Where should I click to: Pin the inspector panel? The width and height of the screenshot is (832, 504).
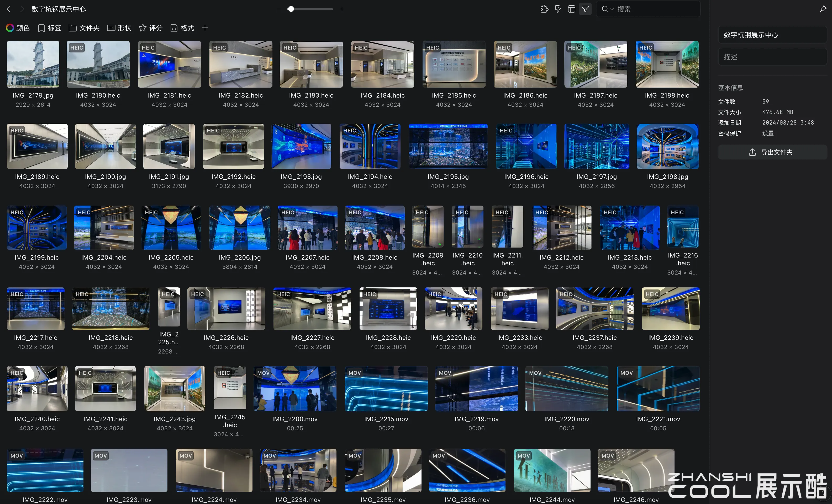point(823,9)
